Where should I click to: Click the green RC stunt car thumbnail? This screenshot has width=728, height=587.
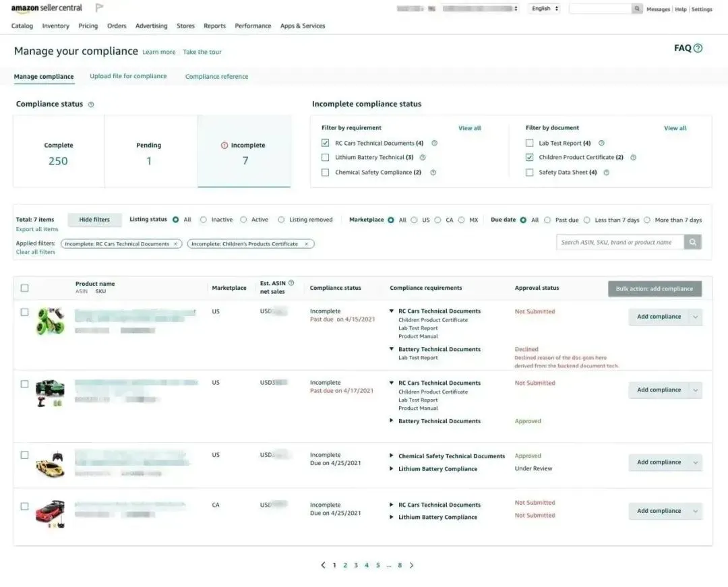point(50,321)
